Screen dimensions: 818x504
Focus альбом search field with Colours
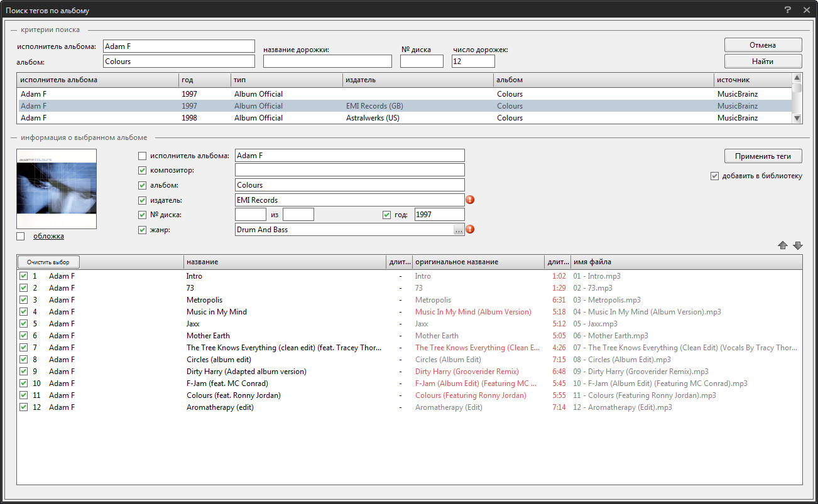tap(178, 62)
